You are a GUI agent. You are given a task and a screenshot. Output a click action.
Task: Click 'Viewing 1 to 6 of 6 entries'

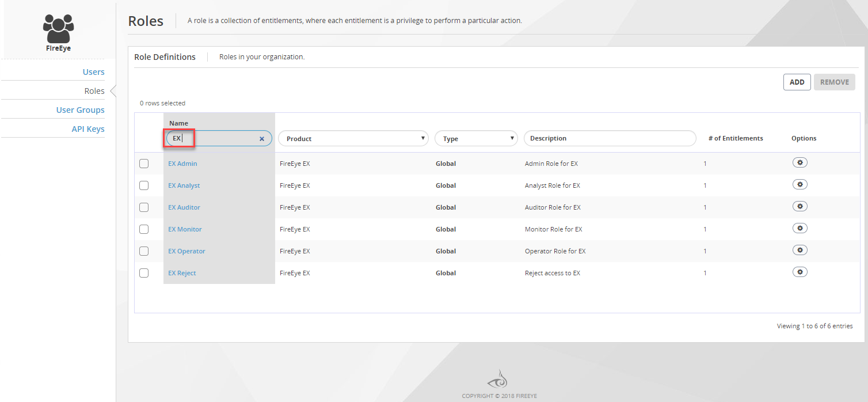tap(815, 326)
